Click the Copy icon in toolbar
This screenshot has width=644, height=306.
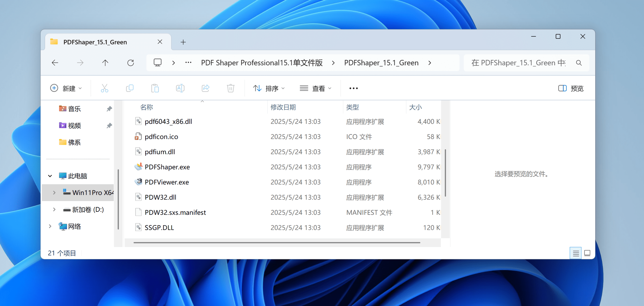point(130,88)
